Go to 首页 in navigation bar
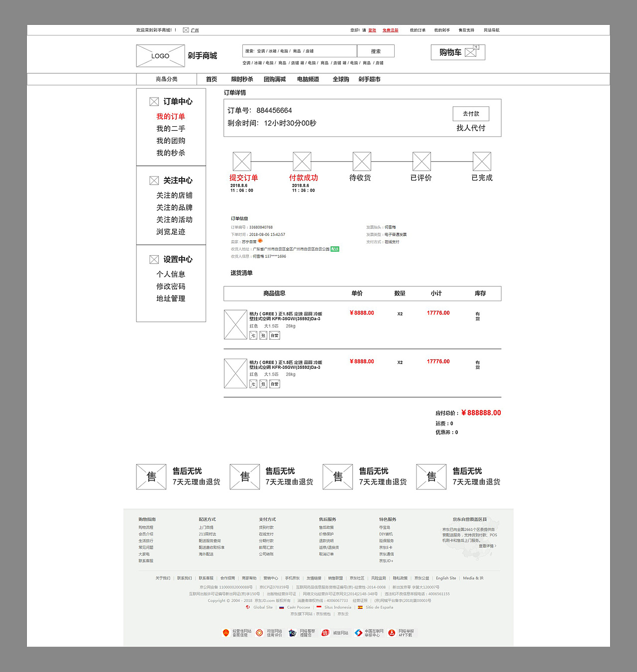This screenshot has height=672, width=637. [212, 80]
